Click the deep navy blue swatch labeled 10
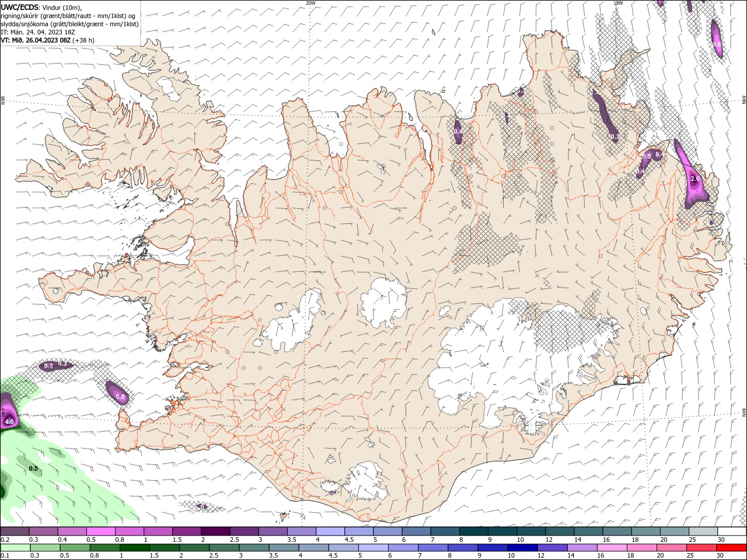The height and width of the screenshot is (560, 747). [522, 548]
